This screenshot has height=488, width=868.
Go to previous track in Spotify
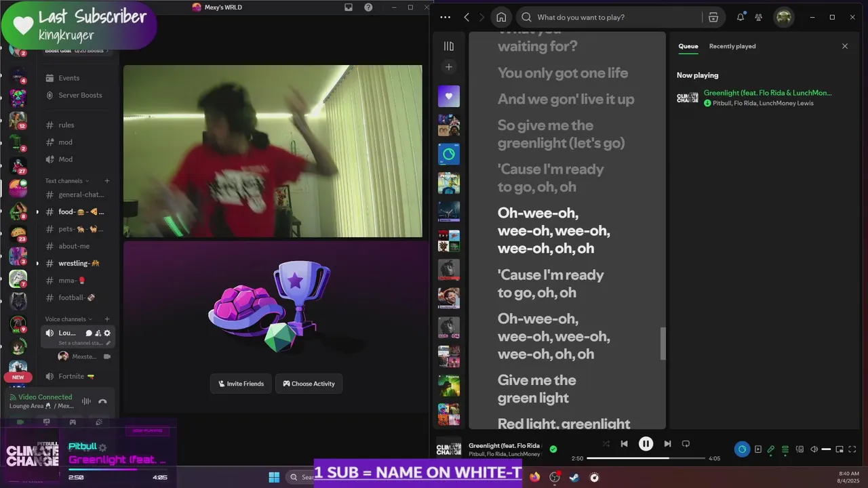pos(624,444)
